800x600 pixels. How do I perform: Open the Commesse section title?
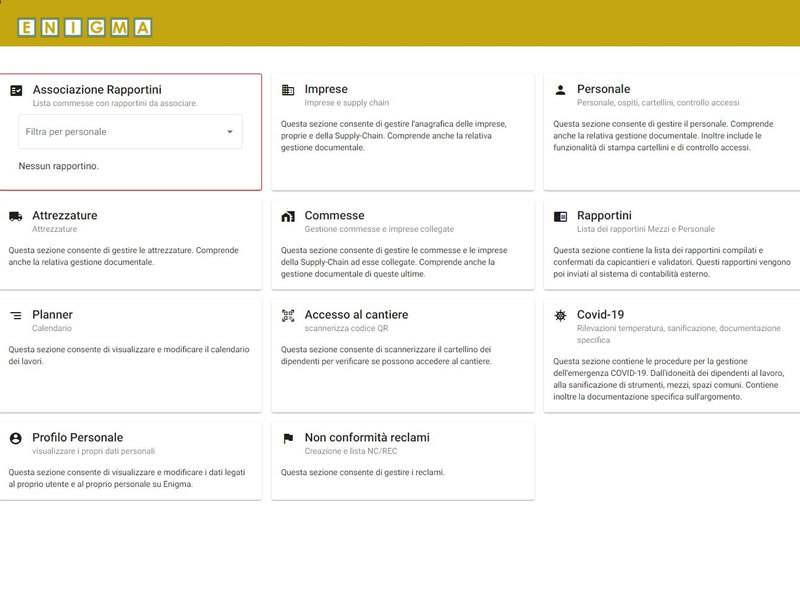click(335, 215)
